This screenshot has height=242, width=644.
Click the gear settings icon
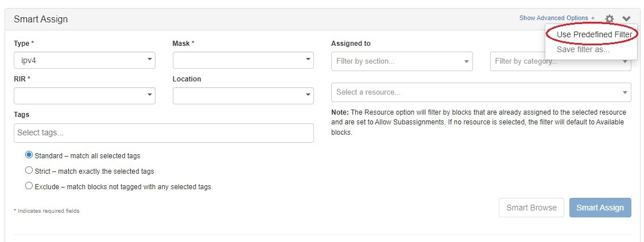pyautogui.click(x=610, y=19)
